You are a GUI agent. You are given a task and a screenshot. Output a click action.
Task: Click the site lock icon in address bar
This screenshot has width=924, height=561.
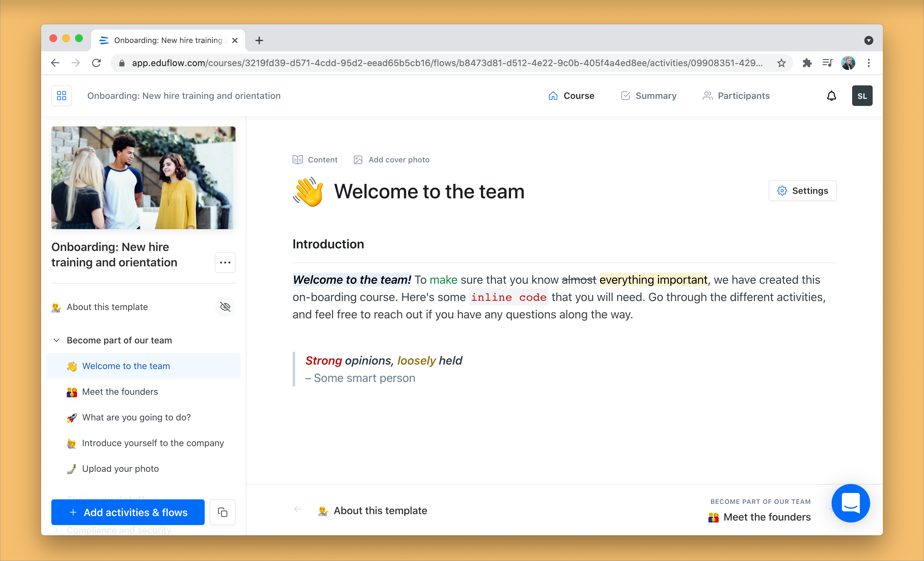[122, 63]
